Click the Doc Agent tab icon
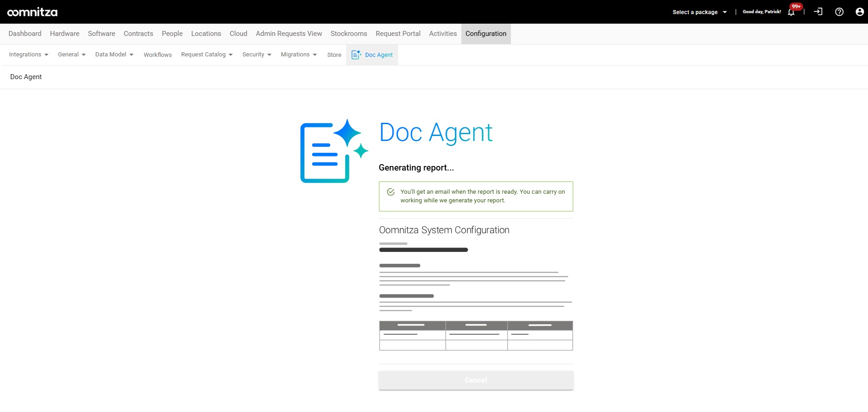Image resolution: width=868 pixels, height=412 pixels. coord(356,55)
